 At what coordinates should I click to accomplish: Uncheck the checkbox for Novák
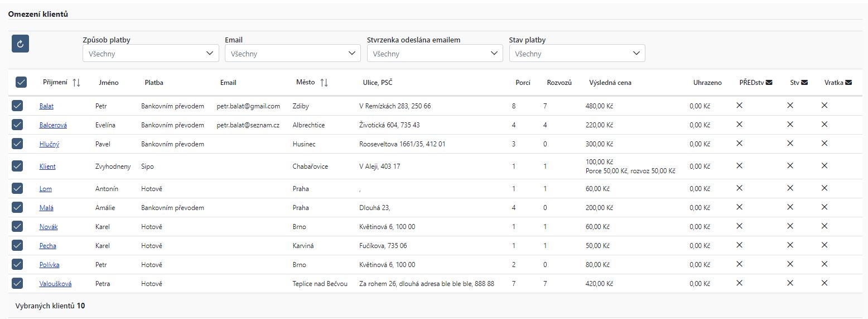pos(17,226)
